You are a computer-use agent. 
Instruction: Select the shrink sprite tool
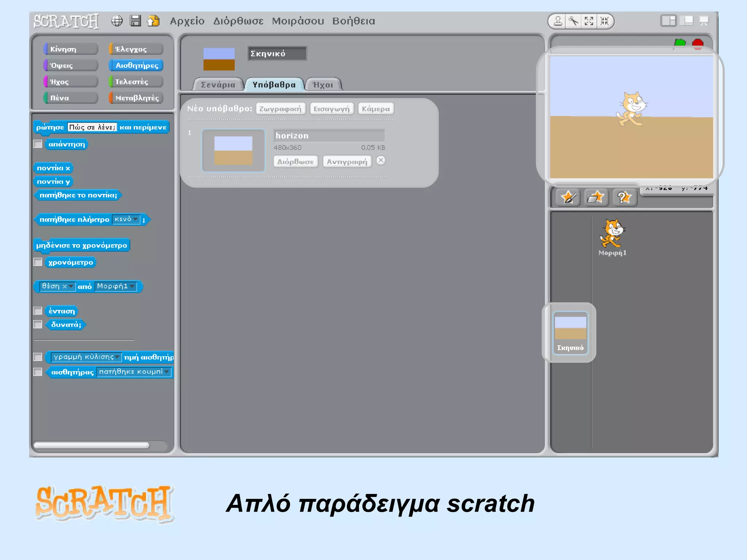pos(604,21)
